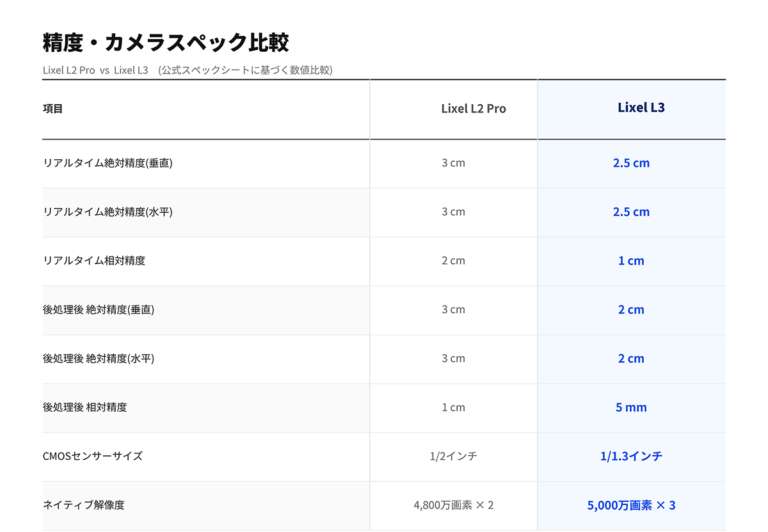Click row label 後処理後 絶対精度(水平)

99,359
